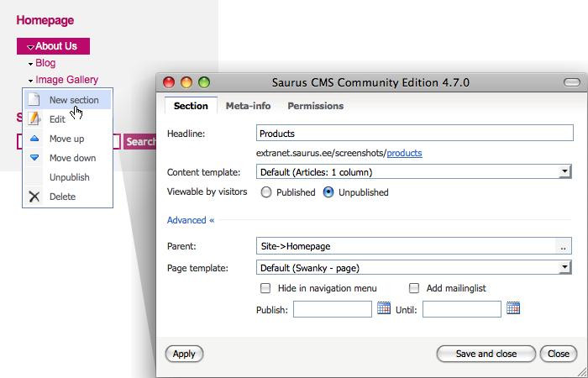The width and height of the screenshot is (588, 378).
Task: Open the Permissions tab
Action: [x=315, y=106]
